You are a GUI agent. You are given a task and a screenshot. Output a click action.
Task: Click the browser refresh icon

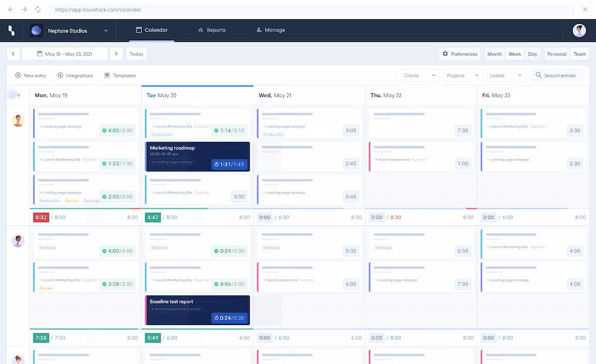point(38,9)
